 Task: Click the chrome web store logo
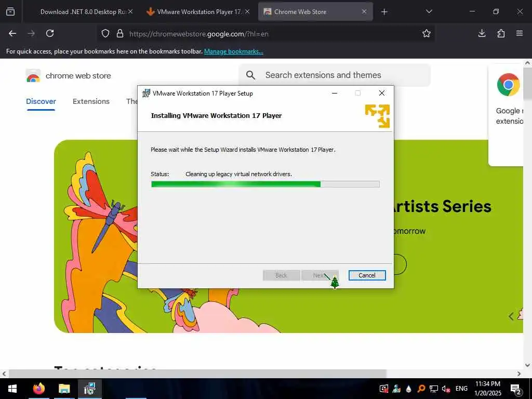pyautogui.click(x=33, y=76)
